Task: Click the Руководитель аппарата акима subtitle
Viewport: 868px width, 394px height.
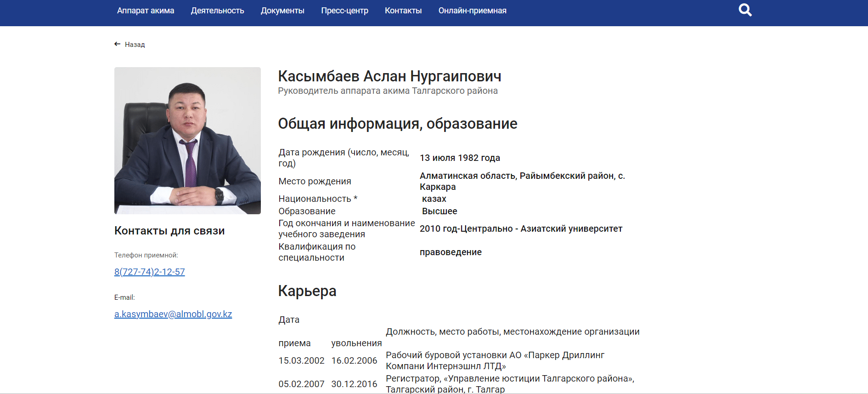Action: click(388, 91)
